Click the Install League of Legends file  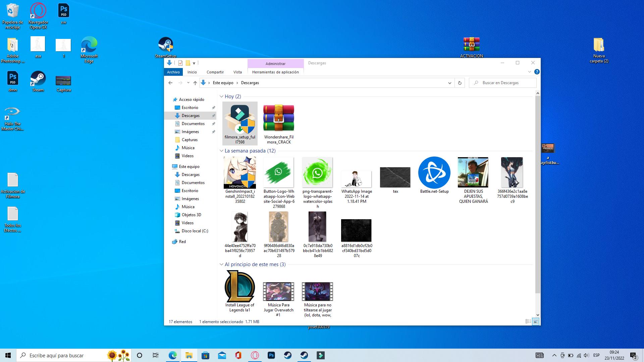click(239, 287)
